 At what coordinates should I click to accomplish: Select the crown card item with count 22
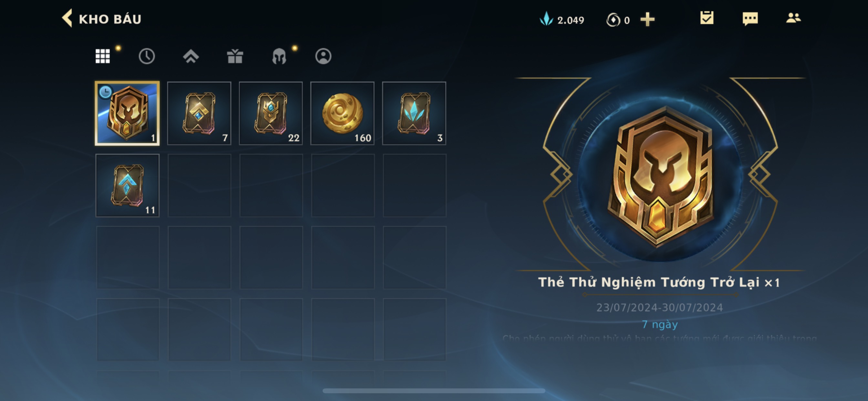271,113
